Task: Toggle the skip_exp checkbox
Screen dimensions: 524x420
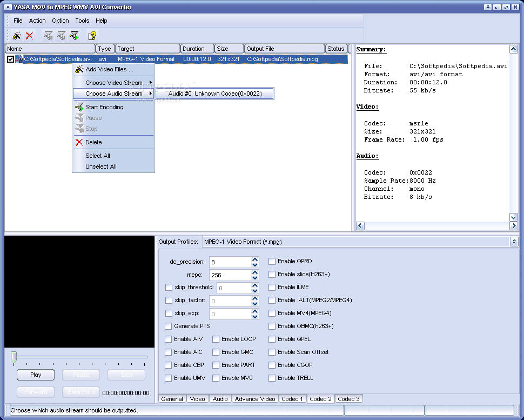Action: 169,314
